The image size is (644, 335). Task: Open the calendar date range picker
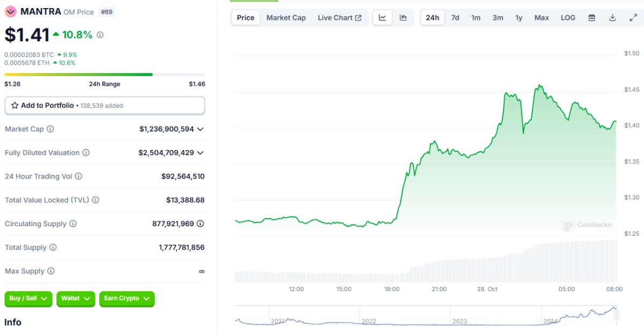click(591, 18)
